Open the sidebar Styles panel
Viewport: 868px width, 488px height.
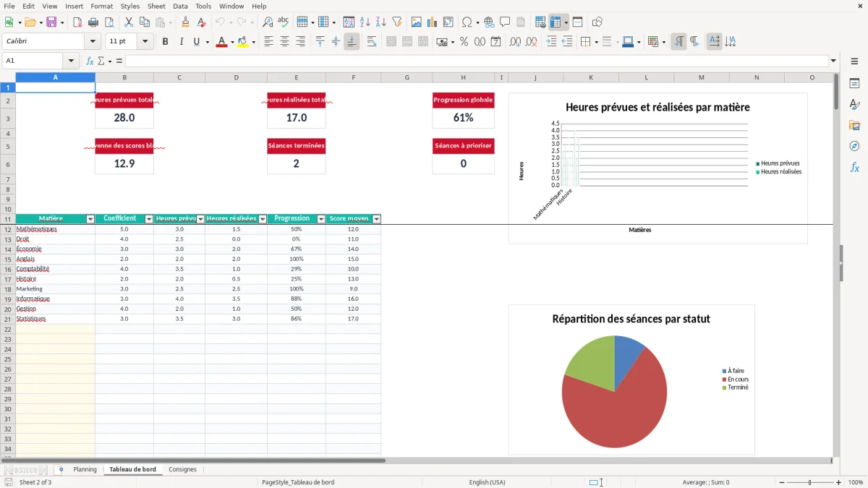pos(854,105)
